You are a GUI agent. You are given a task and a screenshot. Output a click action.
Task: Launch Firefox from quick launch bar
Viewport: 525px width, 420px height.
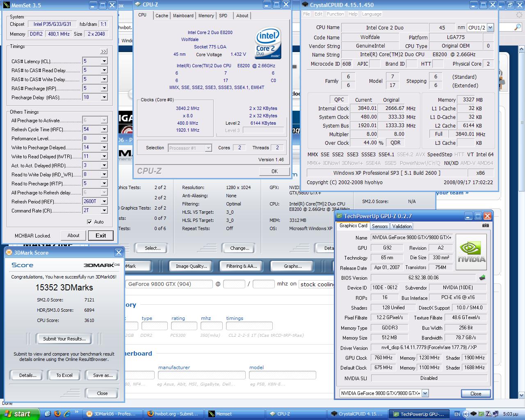pyautogui.click(x=57, y=414)
